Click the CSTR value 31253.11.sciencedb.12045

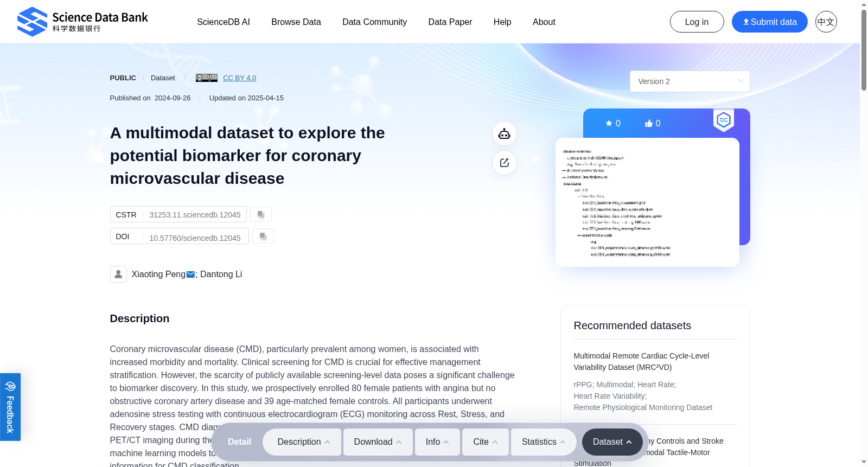(195, 215)
